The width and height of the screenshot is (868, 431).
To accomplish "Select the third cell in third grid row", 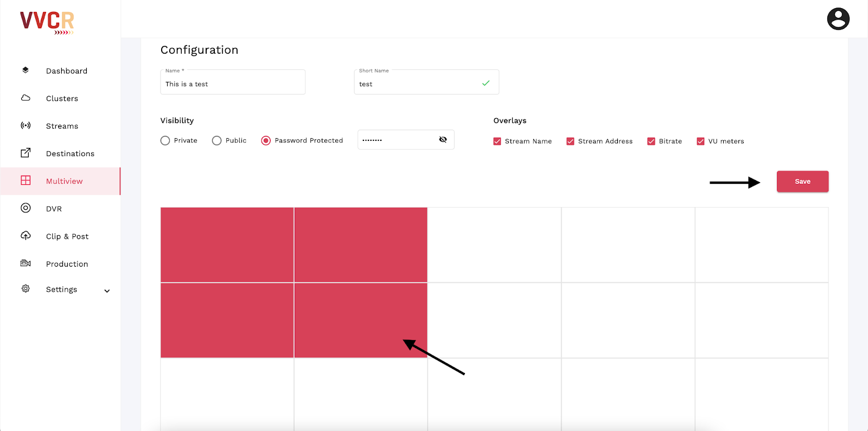I will (x=494, y=395).
